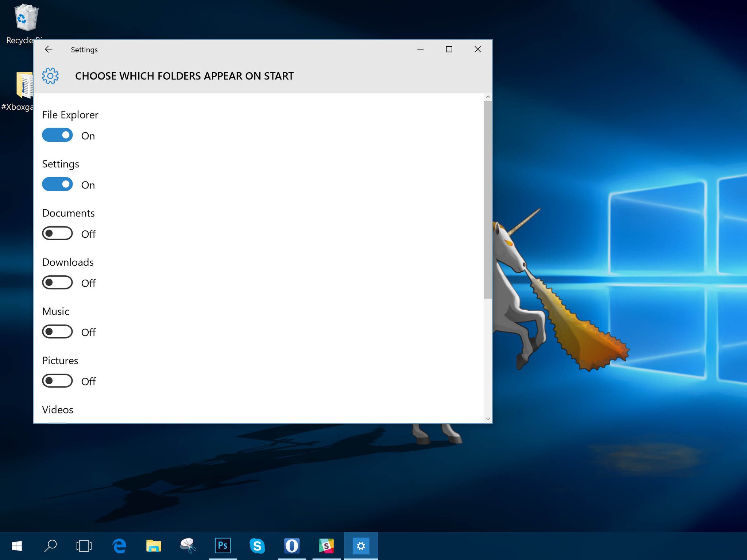This screenshot has width=747, height=560.
Task: Enable the Pictures toggle
Action: 57,381
